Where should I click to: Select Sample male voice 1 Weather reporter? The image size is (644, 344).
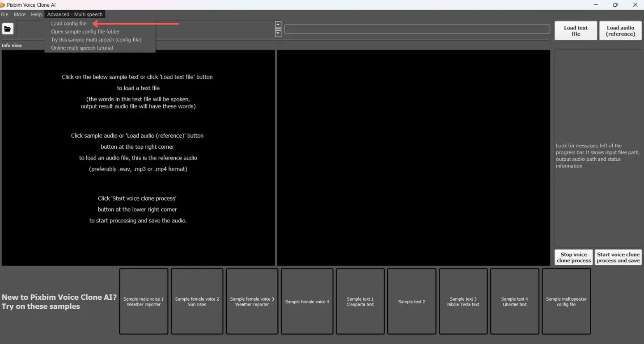[144, 302]
